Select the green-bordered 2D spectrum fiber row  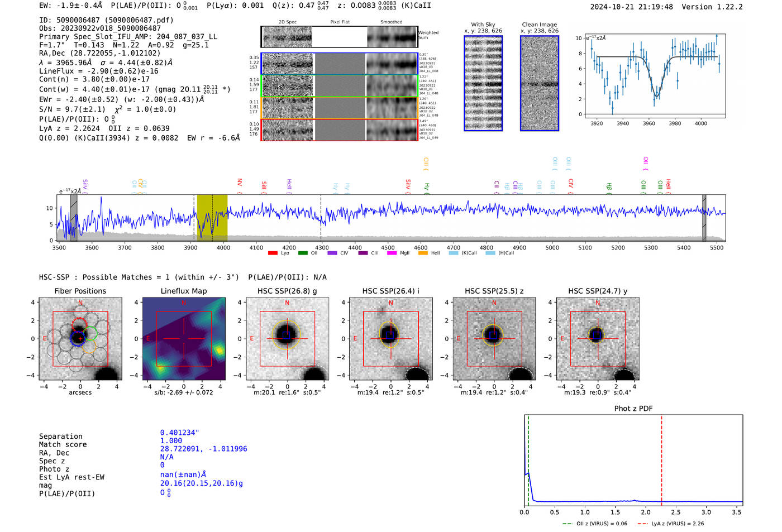(340, 86)
